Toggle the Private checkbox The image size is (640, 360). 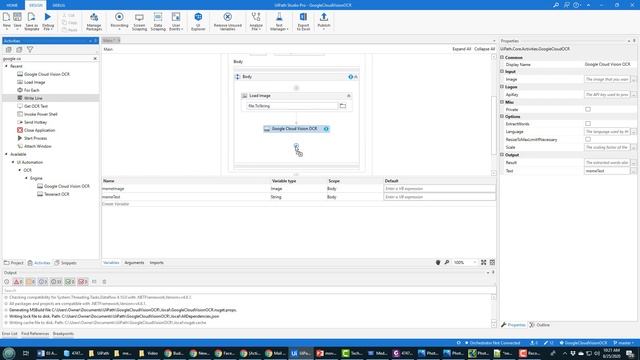(588, 109)
